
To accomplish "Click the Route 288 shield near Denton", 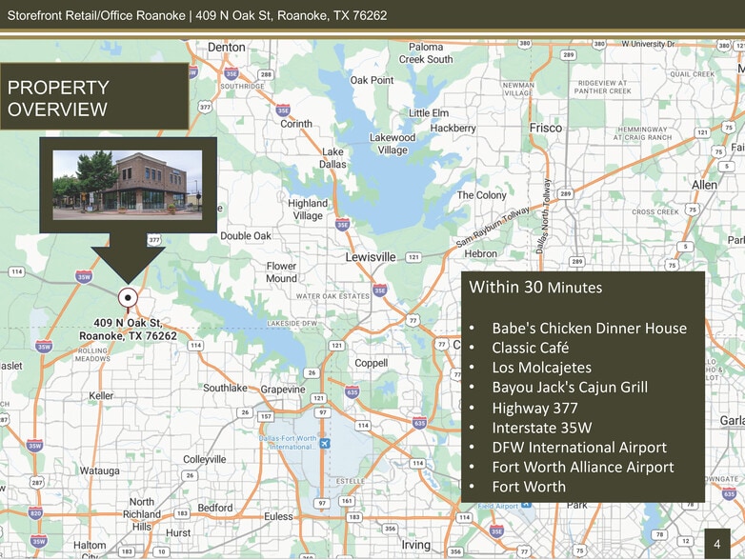I will [266, 74].
